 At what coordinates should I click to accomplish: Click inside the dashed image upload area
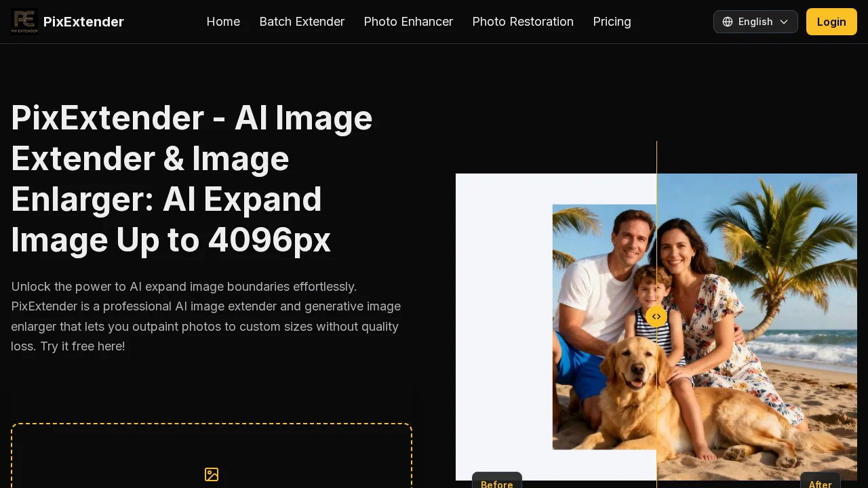click(212, 454)
